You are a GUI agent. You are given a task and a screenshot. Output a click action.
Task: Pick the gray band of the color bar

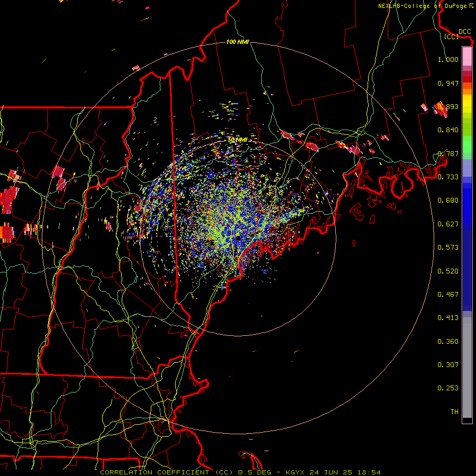[467, 368]
